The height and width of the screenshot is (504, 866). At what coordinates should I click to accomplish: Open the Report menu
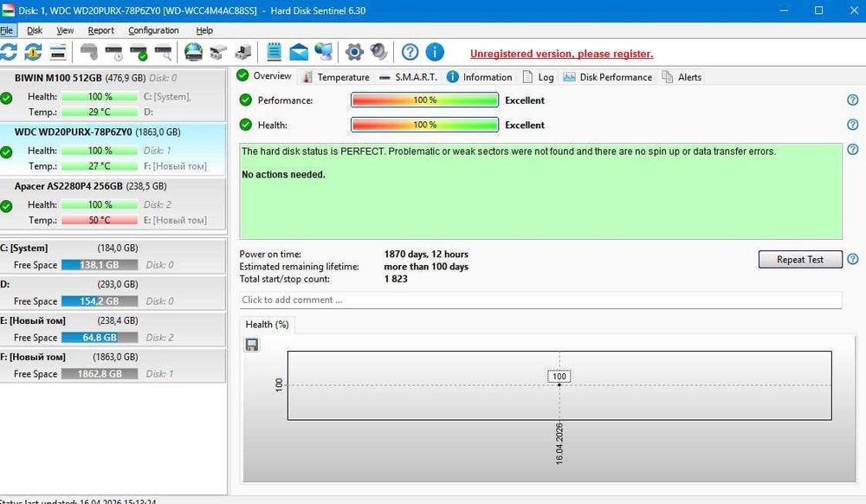point(100,30)
